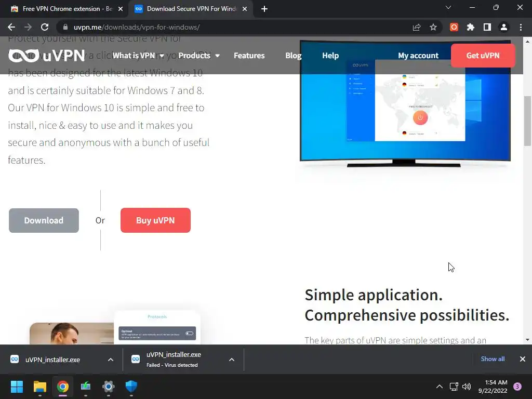The height and width of the screenshot is (399, 532).
Task: Bookmark this page with the star icon
Action: tap(433, 27)
